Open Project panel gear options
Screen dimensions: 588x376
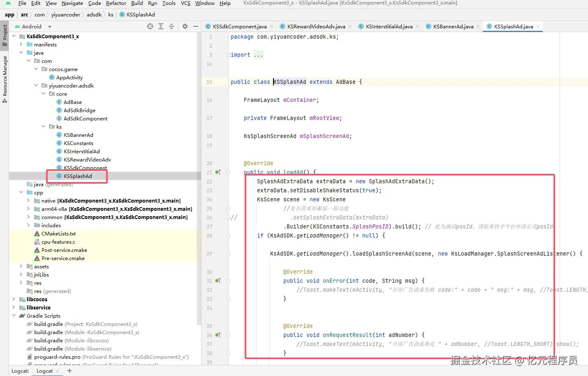(185, 26)
